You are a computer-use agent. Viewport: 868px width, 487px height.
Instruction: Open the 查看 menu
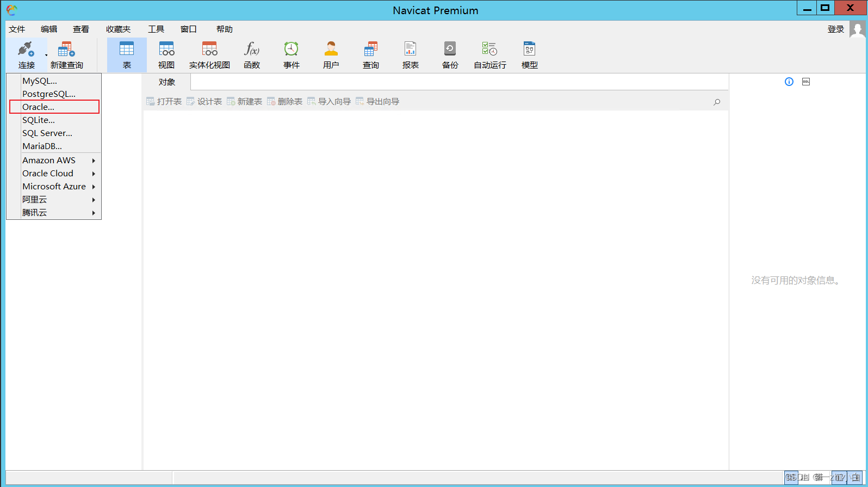81,29
